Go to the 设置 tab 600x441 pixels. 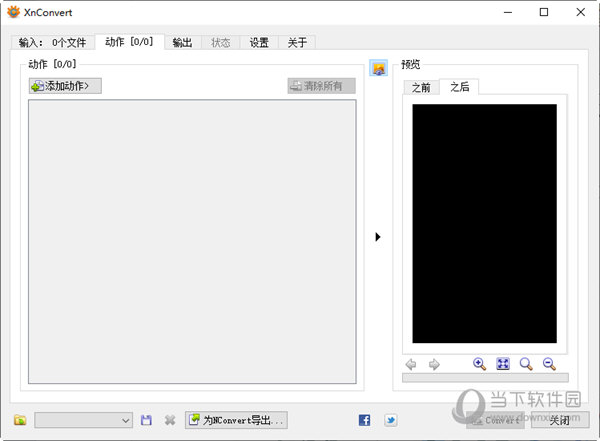point(259,42)
